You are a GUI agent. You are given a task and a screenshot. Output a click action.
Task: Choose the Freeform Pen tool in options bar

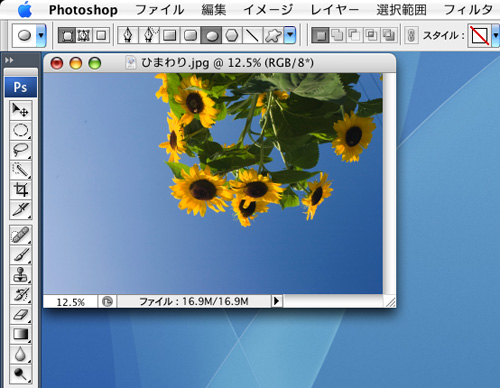(149, 35)
